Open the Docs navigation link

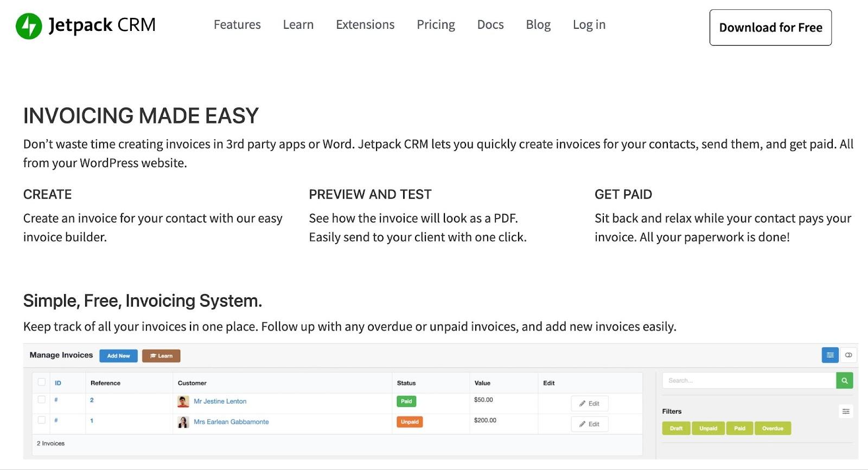click(x=490, y=24)
